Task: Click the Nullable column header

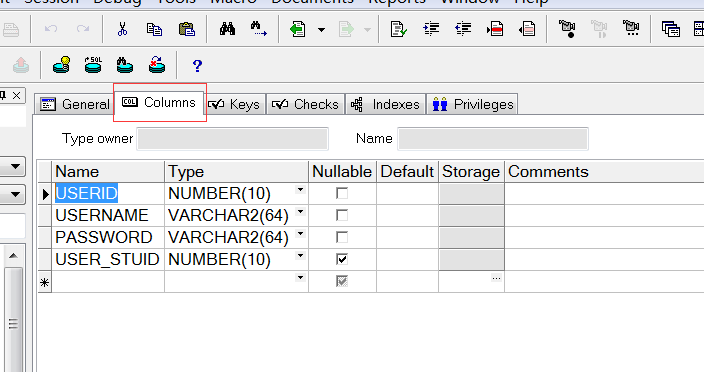Action: [343, 171]
